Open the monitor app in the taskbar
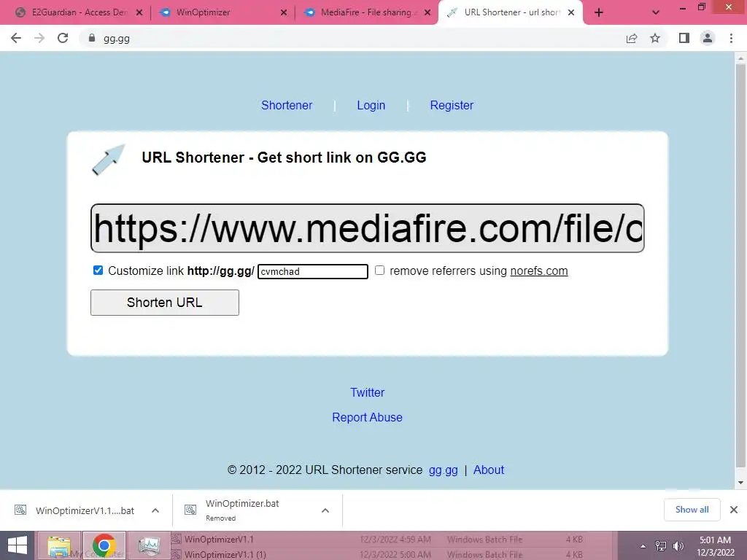This screenshot has height=560, width=747. point(149,545)
